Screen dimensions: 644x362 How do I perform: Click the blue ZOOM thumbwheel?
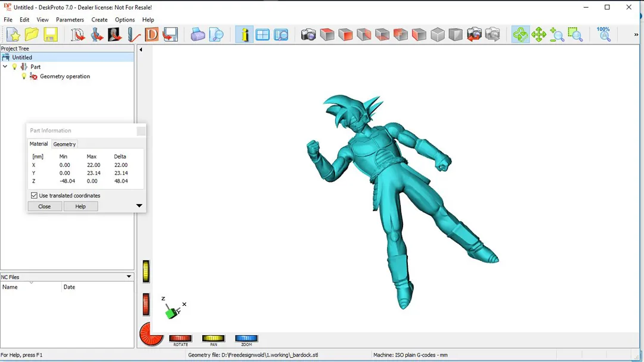[246, 338]
